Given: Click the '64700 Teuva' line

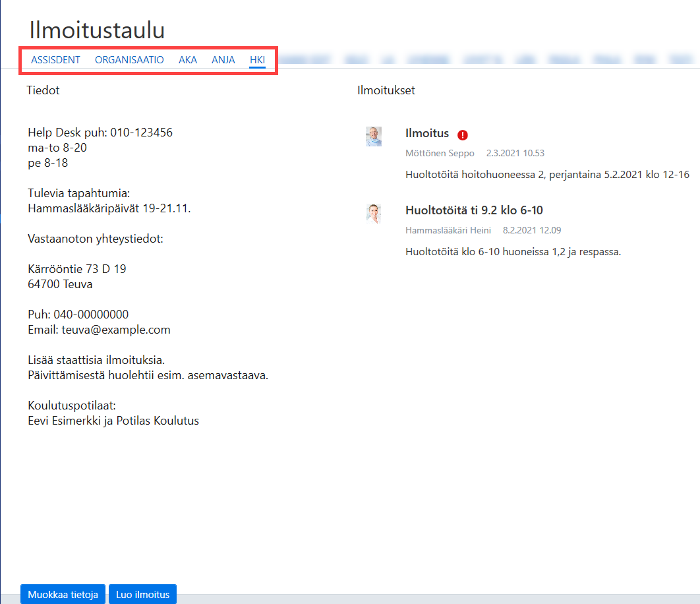Looking at the screenshot, I should 60,284.
